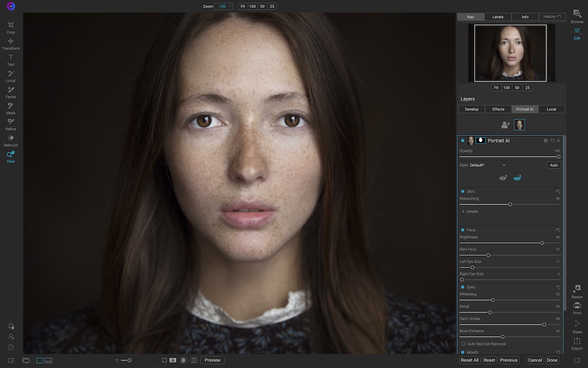The height and width of the screenshot is (368, 588).
Task: Add a mouth with the lips icon
Action: [517, 178]
